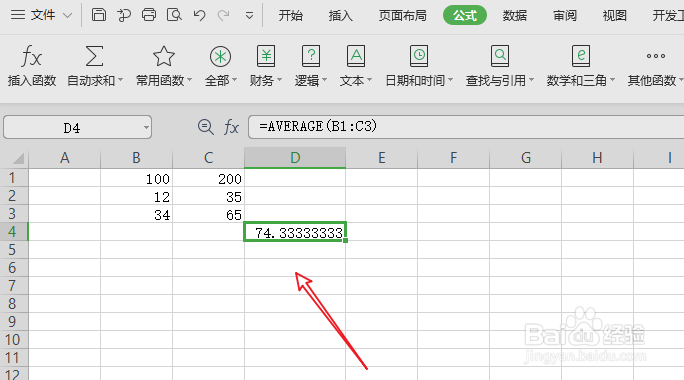Select column C header
Screen dimensions: 684x380
pos(209,157)
